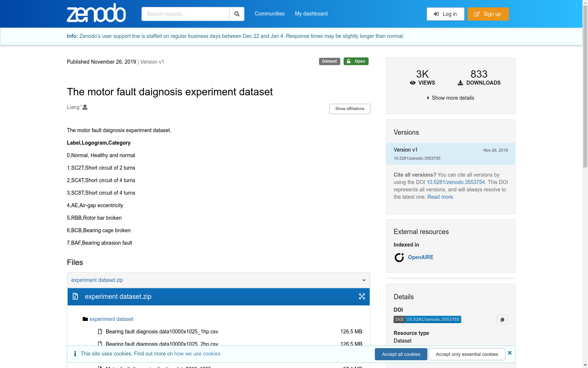This screenshot has width=588, height=368.
Task: Click Accept all cookies
Action: 401,354
